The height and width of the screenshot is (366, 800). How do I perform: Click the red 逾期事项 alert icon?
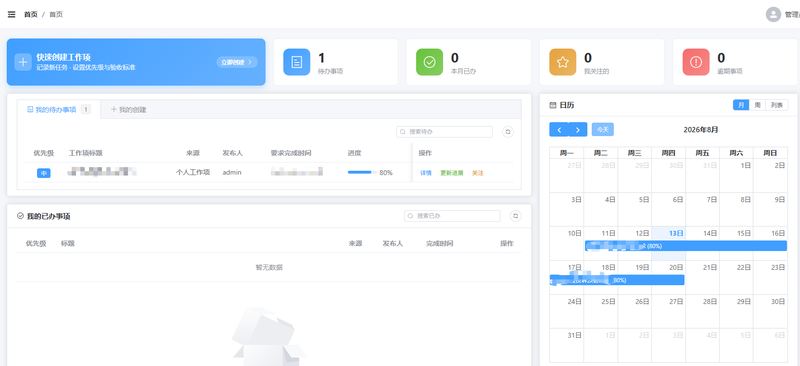(x=696, y=62)
